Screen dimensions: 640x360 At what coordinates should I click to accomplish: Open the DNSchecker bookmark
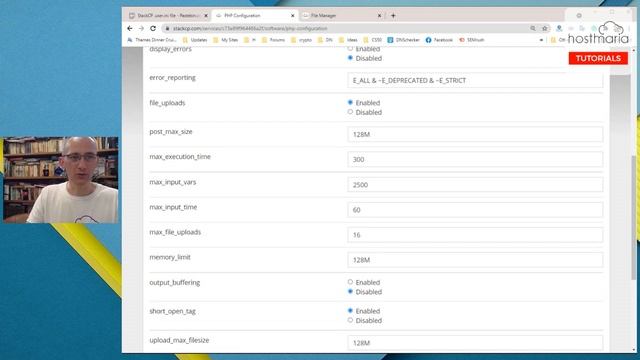(x=403, y=40)
